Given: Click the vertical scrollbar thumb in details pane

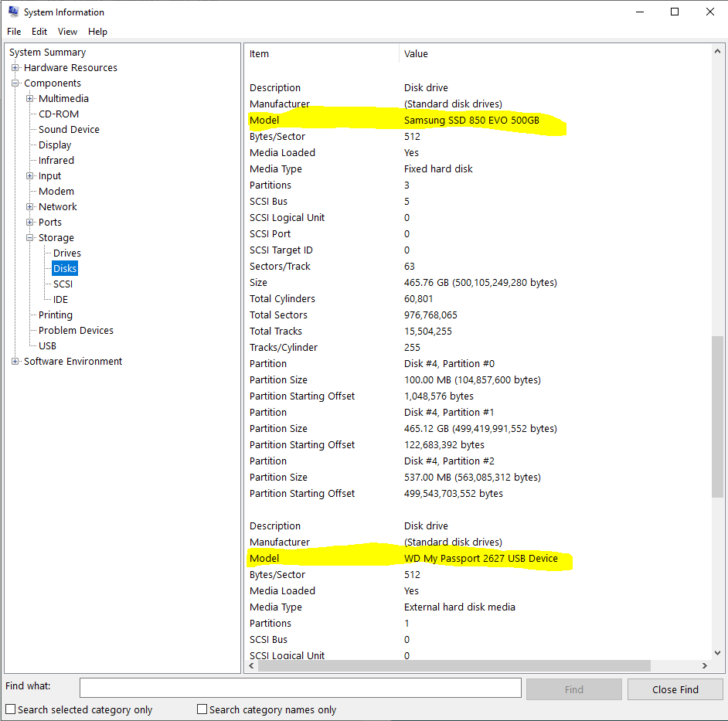Looking at the screenshot, I should (717, 417).
